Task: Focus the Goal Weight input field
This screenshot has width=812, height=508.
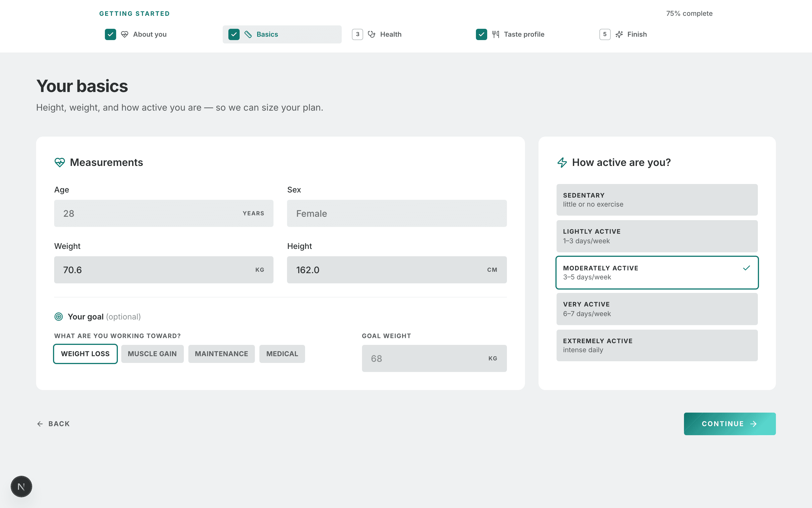Action: [x=434, y=358]
